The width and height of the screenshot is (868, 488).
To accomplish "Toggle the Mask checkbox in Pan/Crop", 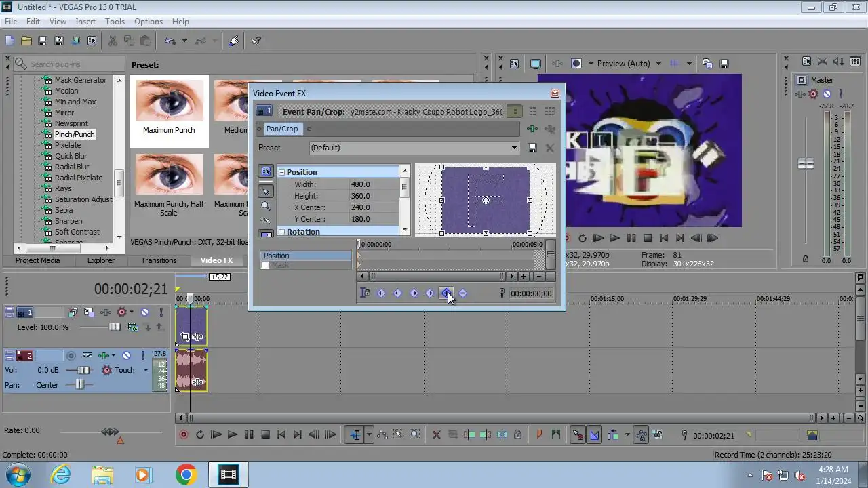I will coord(266,265).
